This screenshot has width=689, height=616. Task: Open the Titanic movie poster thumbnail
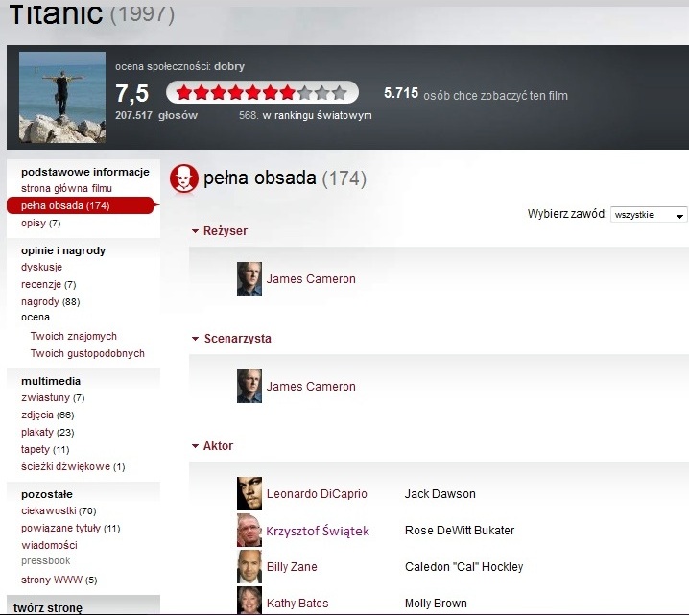click(x=62, y=98)
